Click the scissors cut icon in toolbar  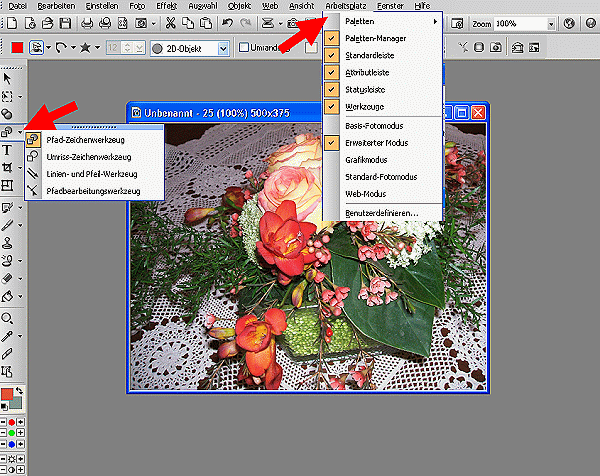171,23
